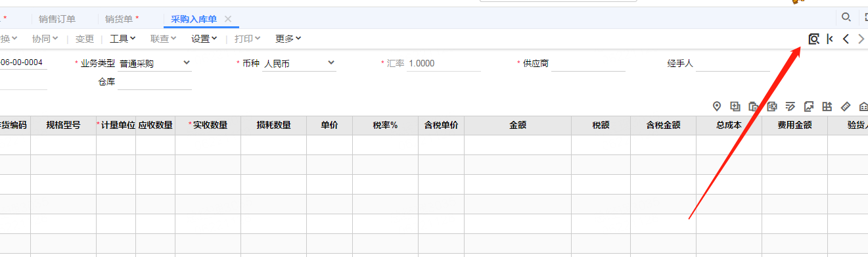Click the batch edit pencil icon
The width and height of the screenshot is (868, 257).
tap(790, 106)
